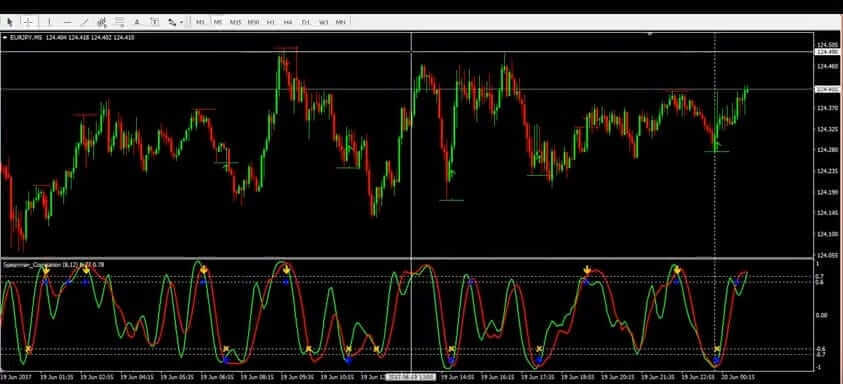
Task: Switch chart to M15 timeframe
Action: (x=235, y=22)
